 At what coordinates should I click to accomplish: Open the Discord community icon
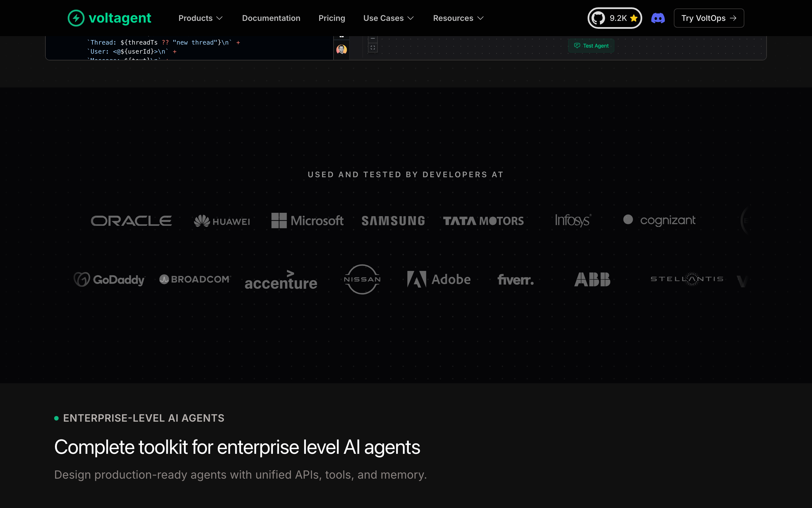pyautogui.click(x=658, y=18)
